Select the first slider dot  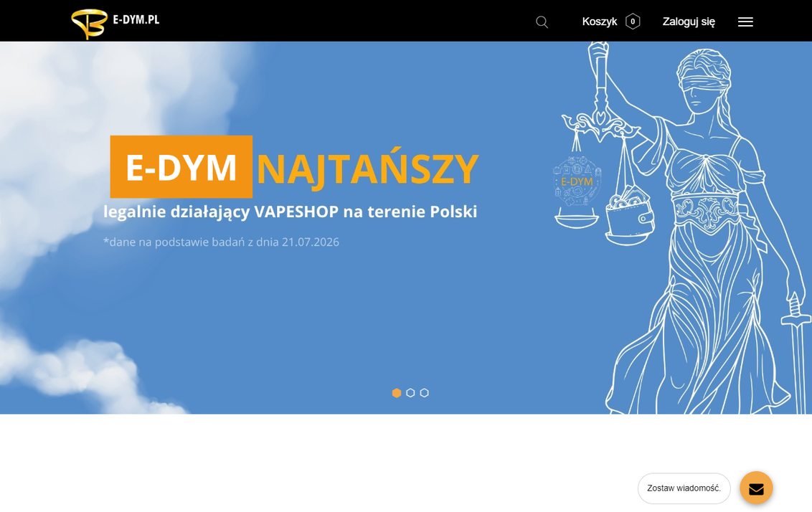pyautogui.click(x=397, y=393)
